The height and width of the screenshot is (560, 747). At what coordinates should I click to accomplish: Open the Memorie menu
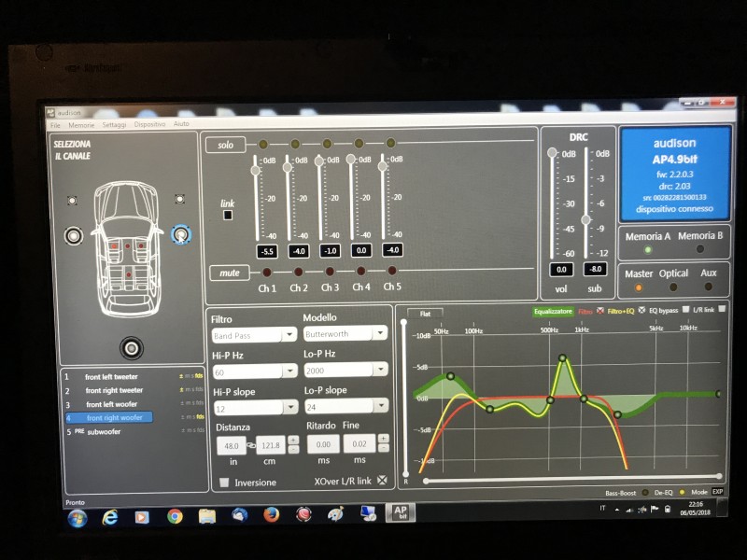pyautogui.click(x=81, y=125)
